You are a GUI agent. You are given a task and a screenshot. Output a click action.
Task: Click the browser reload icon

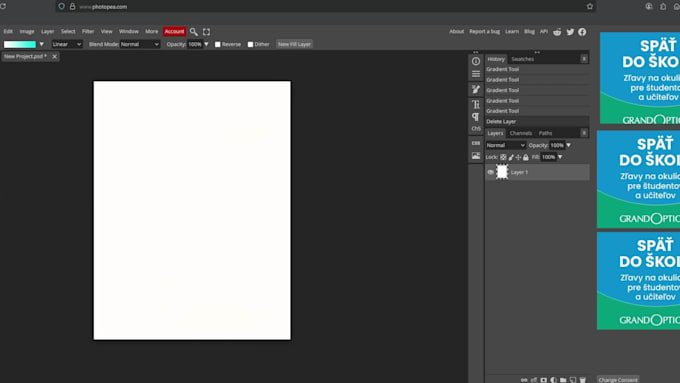3,7
